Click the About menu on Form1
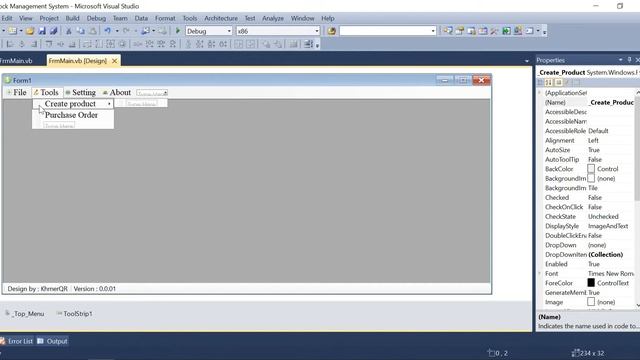This screenshot has width=640, height=360. pyautogui.click(x=117, y=93)
